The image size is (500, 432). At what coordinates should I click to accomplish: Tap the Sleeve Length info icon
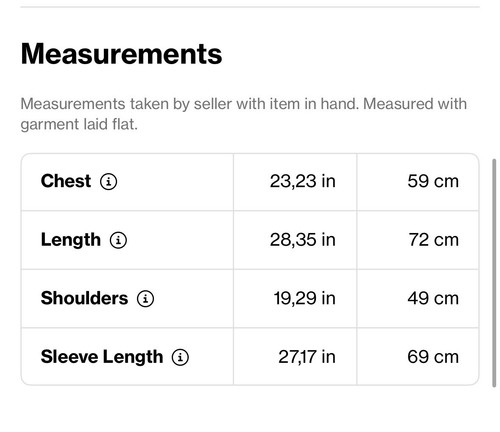180,357
